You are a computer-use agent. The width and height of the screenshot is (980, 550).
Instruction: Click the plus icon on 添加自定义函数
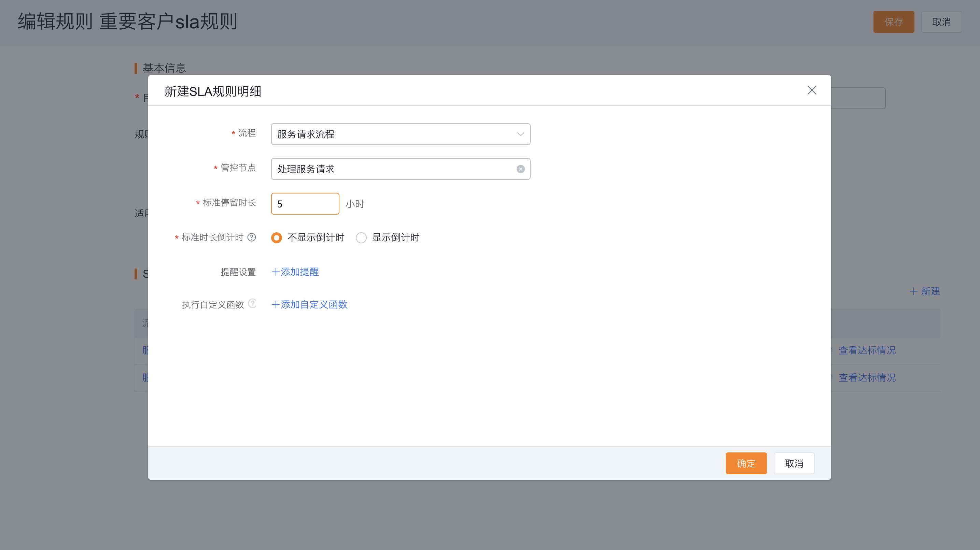click(276, 304)
